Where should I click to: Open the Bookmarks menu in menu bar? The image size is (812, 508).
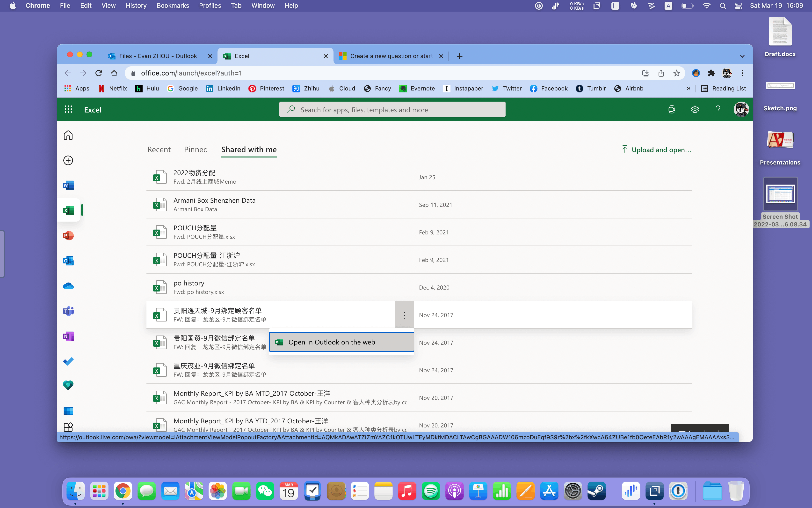point(173,5)
